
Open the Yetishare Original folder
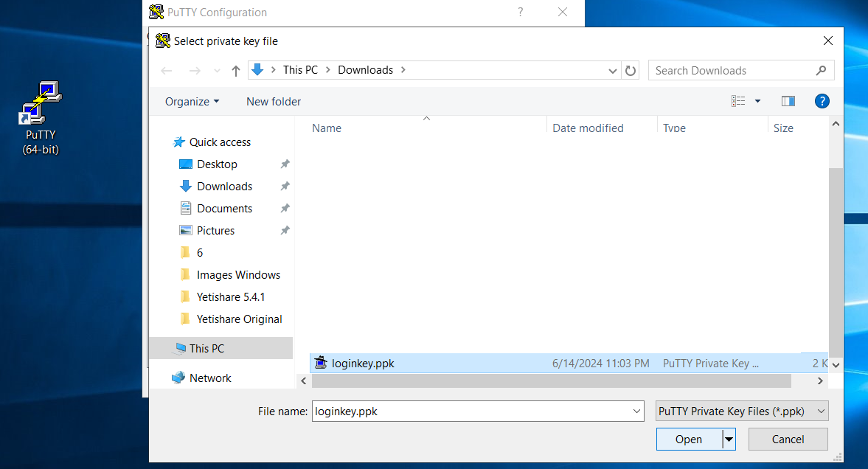coord(239,319)
